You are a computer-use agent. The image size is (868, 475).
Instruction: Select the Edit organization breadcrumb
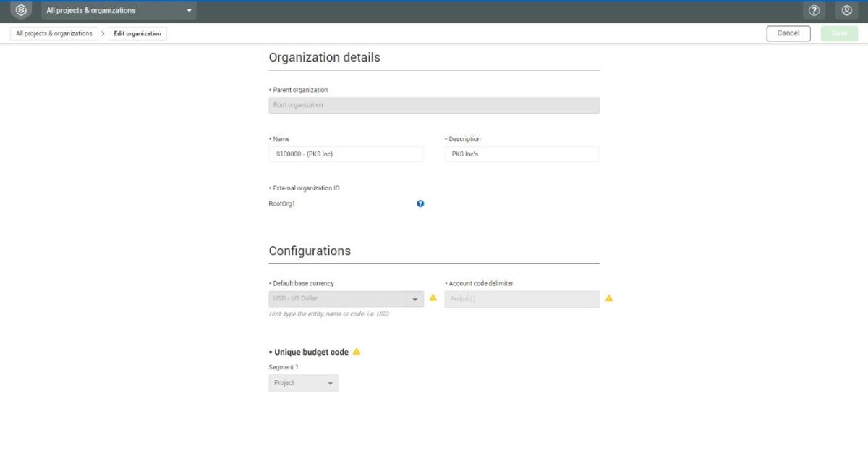tap(137, 33)
